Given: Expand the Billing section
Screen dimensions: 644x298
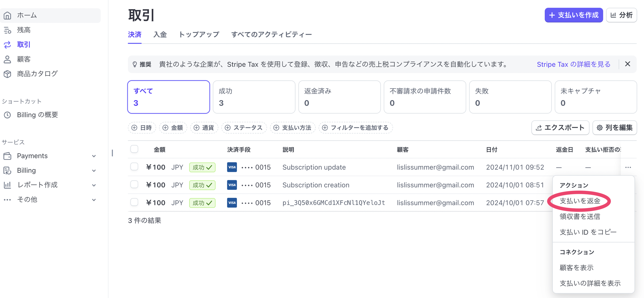Looking at the screenshot, I should [94, 170].
